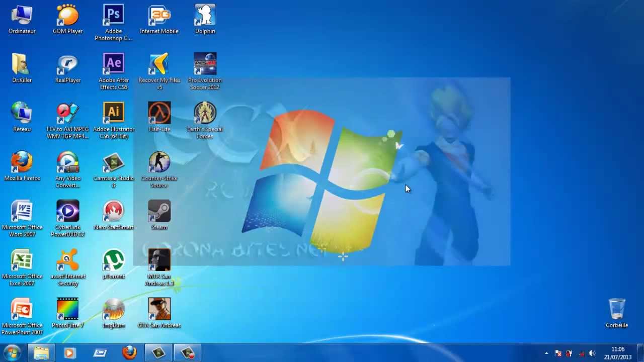
Task: Select the CyberLink PowerDVD 12 icon
Action: [x=67, y=219]
